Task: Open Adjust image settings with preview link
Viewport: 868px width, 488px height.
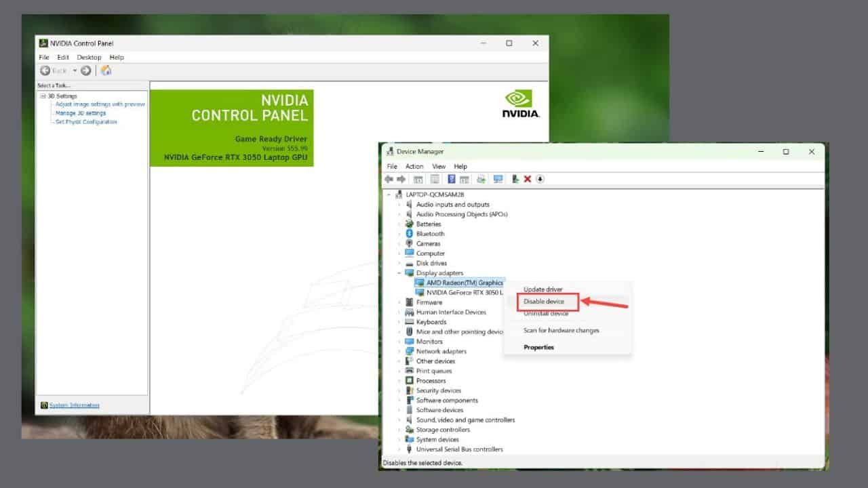Action: [x=100, y=104]
